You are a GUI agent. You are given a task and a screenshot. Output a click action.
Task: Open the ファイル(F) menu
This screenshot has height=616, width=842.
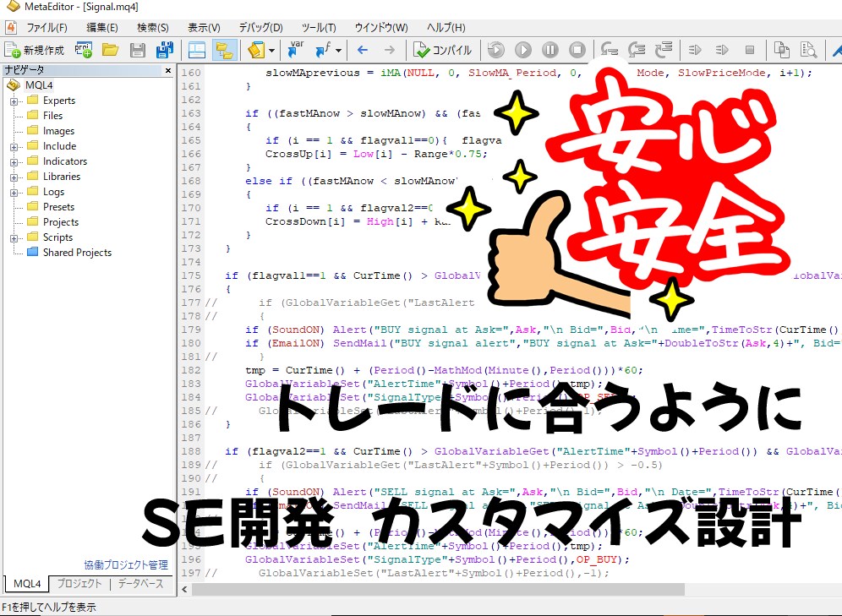click(x=47, y=28)
